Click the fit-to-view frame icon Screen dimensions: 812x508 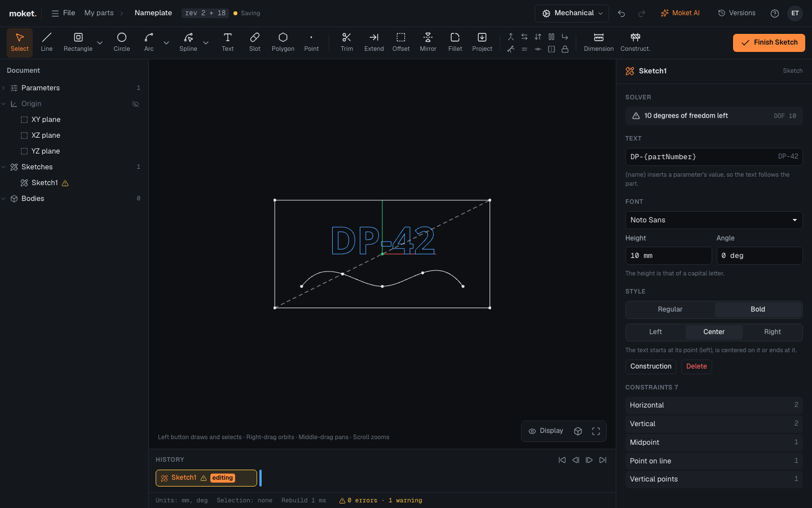coord(596,431)
